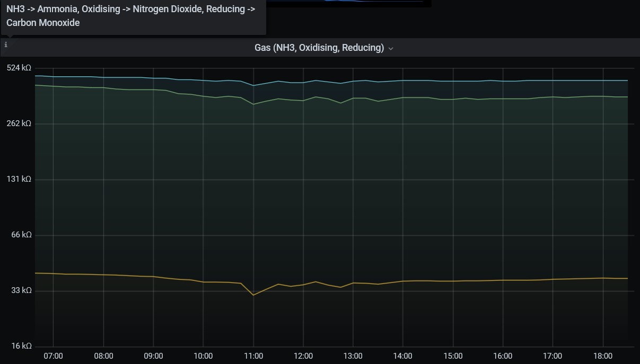This screenshot has height=364, width=640.
Task: Click the 17:00 time axis label
Action: 553,356
